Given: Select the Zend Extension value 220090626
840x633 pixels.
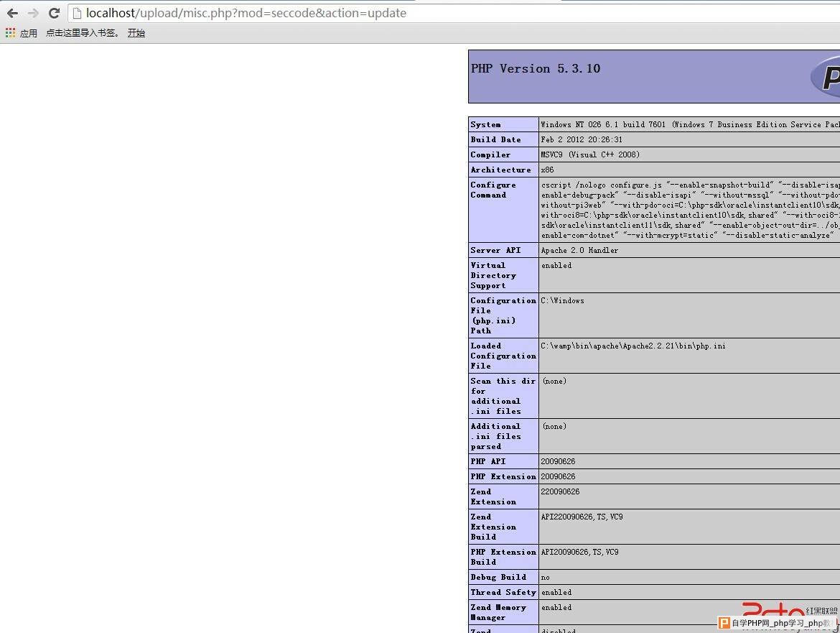Looking at the screenshot, I should pos(560,491).
